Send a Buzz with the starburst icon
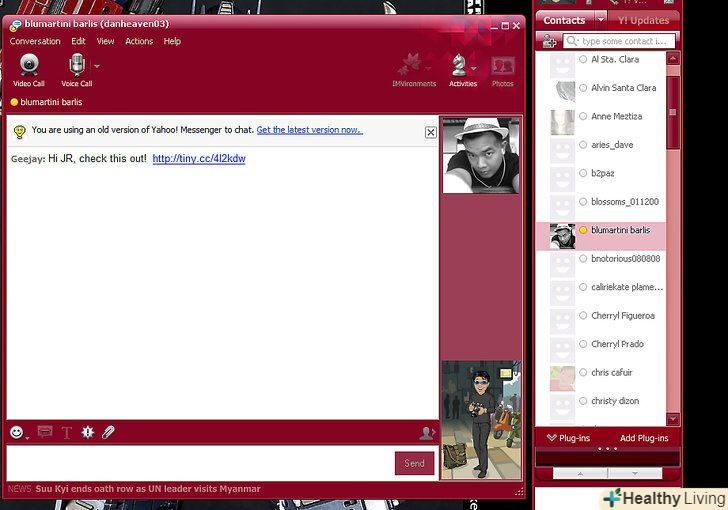Screen dimensions: 728x510 [88, 432]
